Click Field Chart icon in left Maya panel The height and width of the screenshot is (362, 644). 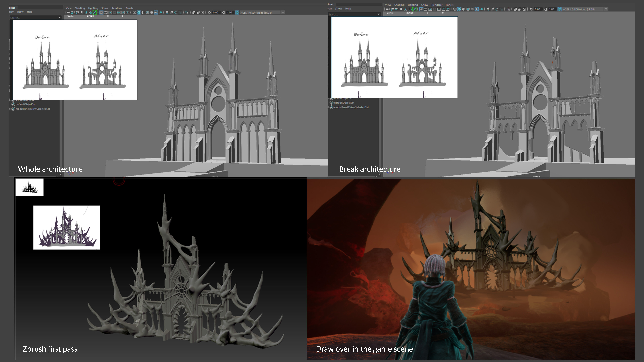coord(119,13)
